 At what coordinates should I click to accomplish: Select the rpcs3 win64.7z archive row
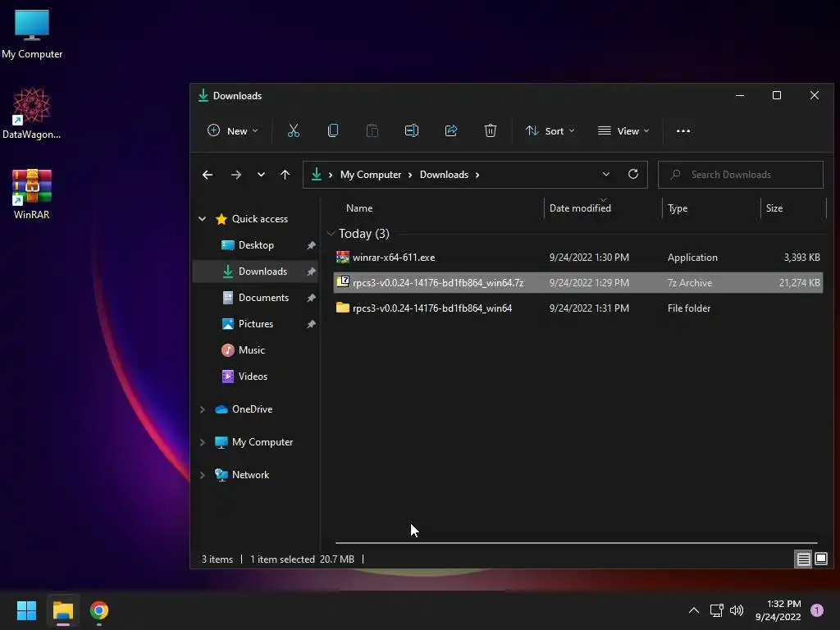coord(578,283)
